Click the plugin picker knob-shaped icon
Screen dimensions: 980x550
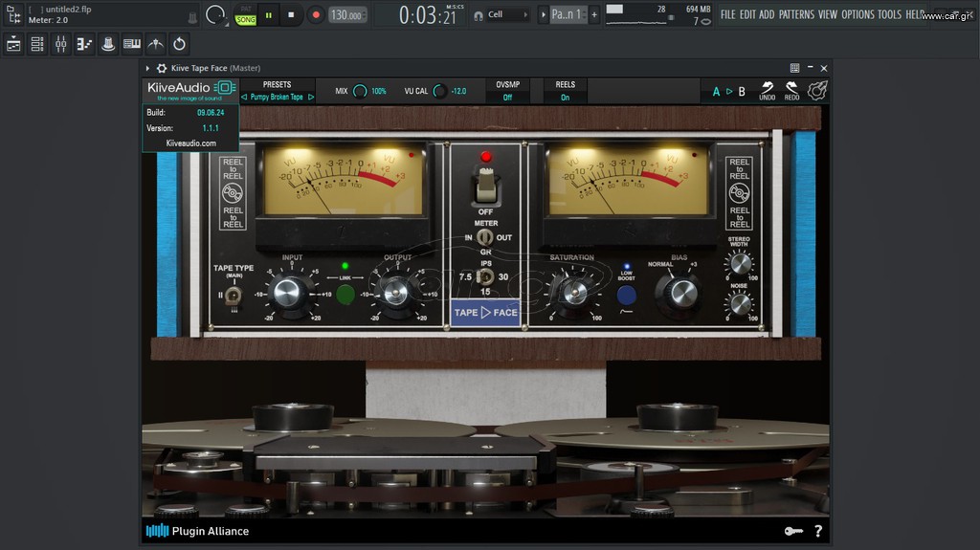coord(108,44)
